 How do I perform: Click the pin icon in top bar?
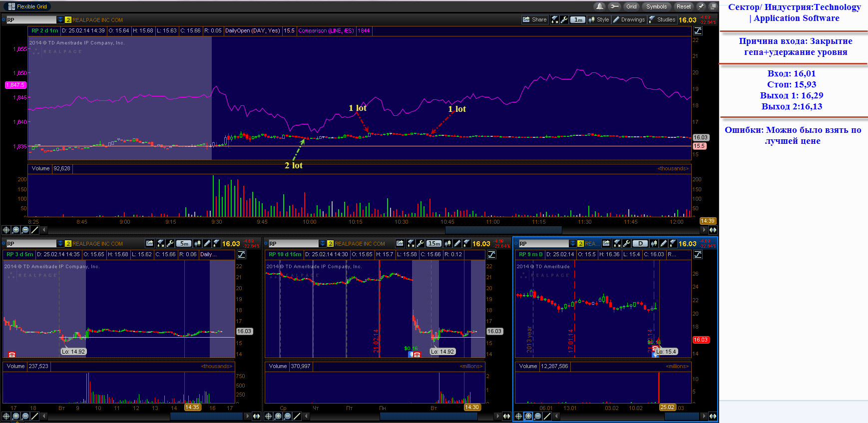pos(701,6)
